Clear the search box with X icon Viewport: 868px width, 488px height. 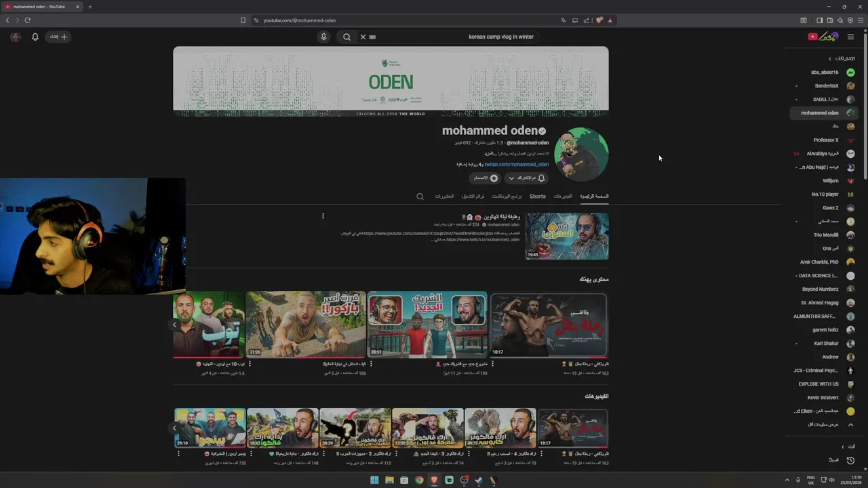[363, 37]
